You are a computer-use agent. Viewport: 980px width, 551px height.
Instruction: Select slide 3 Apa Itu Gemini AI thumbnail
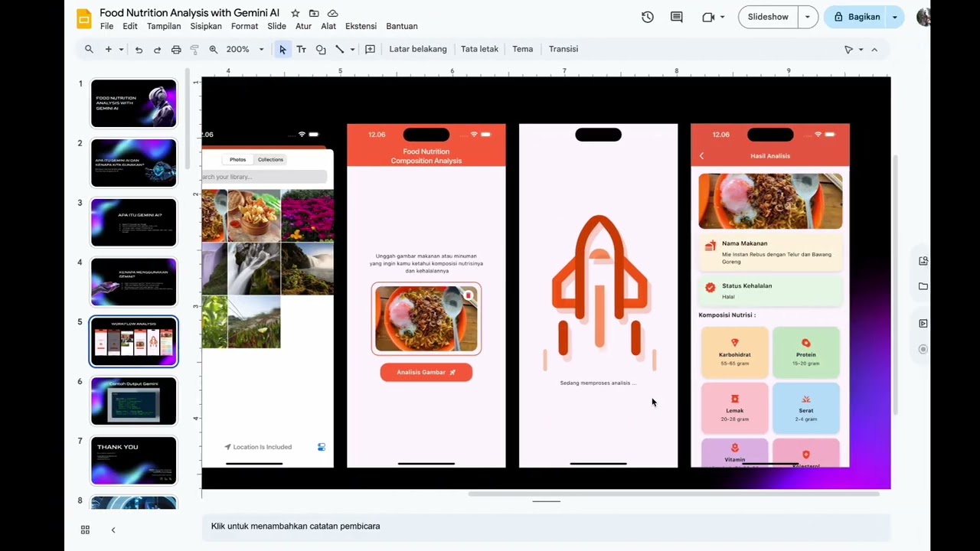(x=134, y=222)
